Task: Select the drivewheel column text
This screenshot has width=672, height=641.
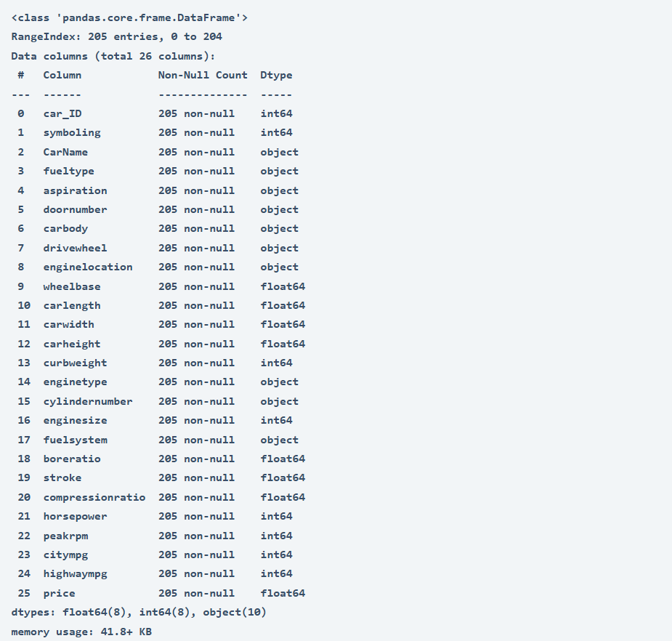Action: pyautogui.click(x=74, y=248)
